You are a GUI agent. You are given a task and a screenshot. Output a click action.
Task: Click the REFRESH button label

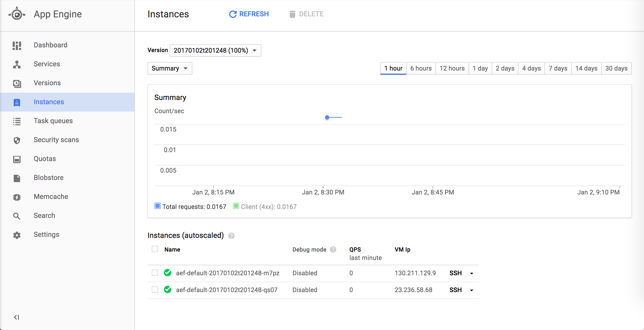click(x=254, y=14)
